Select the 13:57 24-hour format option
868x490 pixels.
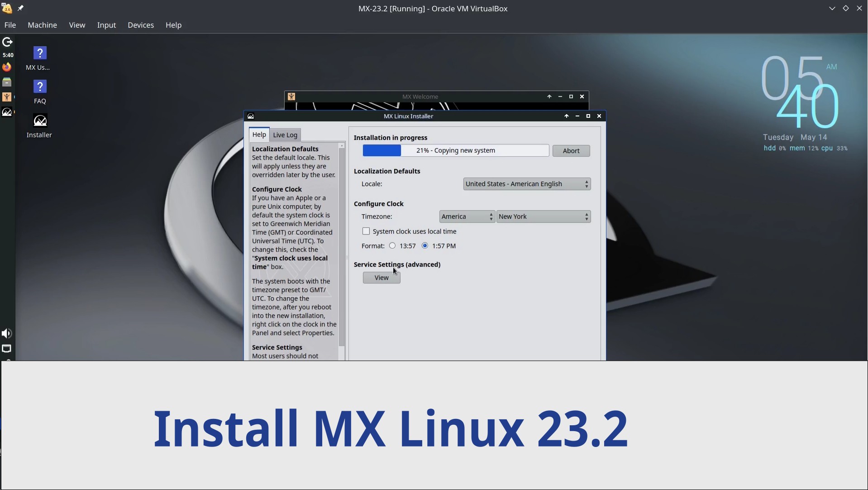coord(392,246)
